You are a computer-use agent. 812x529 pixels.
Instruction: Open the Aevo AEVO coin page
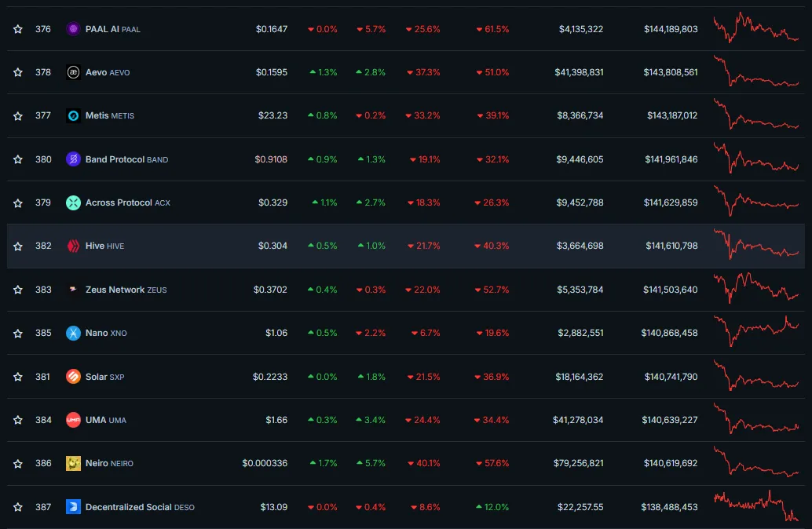[x=108, y=72]
